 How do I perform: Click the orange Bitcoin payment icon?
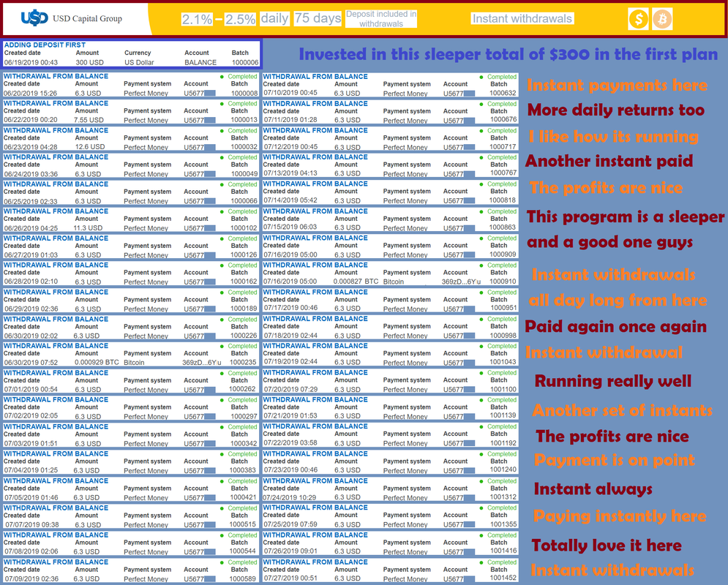[662, 19]
